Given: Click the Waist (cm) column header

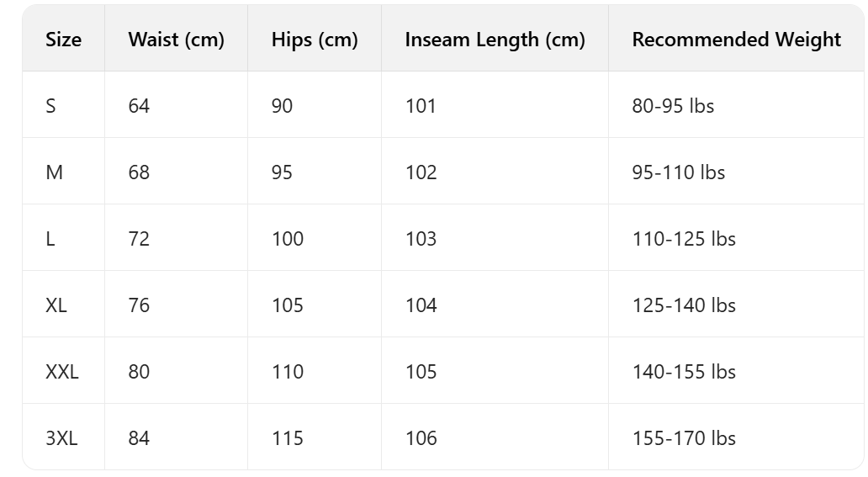Looking at the screenshot, I should pyautogui.click(x=176, y=40).
